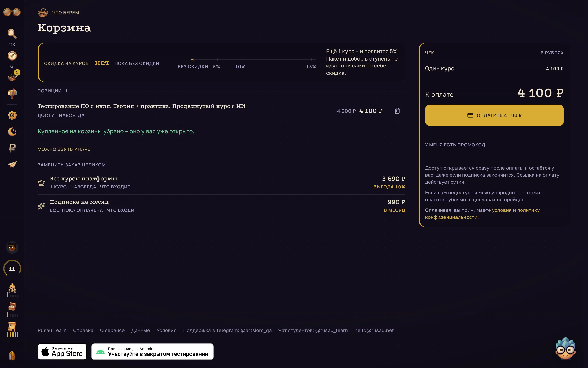This screenshot has width=588, height=368.
Task: Click the door exit icon
Action: (12, 356)
